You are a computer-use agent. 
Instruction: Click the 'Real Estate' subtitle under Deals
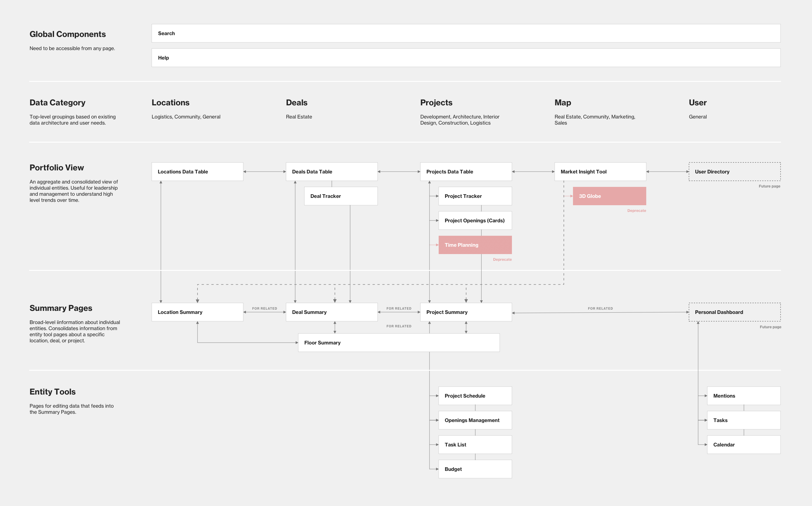click(299, 117)
